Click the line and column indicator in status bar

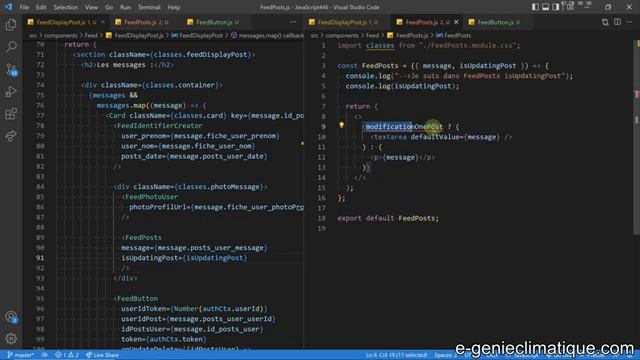[396, 355]
